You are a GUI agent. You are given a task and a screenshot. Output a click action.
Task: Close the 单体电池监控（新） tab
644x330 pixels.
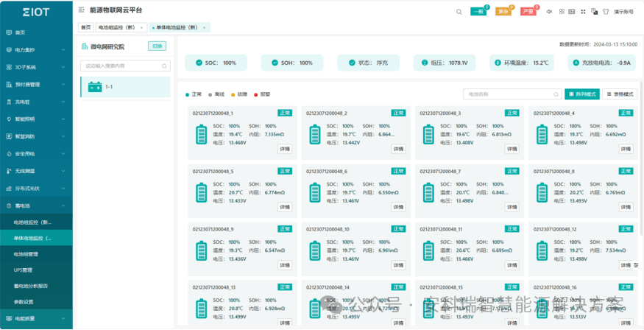tap(204, 27)
